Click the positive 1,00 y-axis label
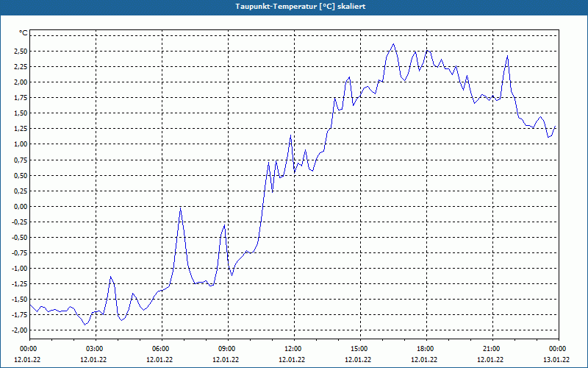The width and height of the screenshot is (588, 368). 21,144
